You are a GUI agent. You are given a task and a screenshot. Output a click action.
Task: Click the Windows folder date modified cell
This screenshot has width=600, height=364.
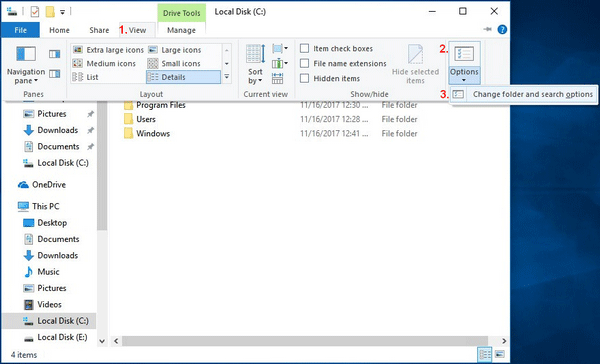pyautogui.click(x=334, y=133)
